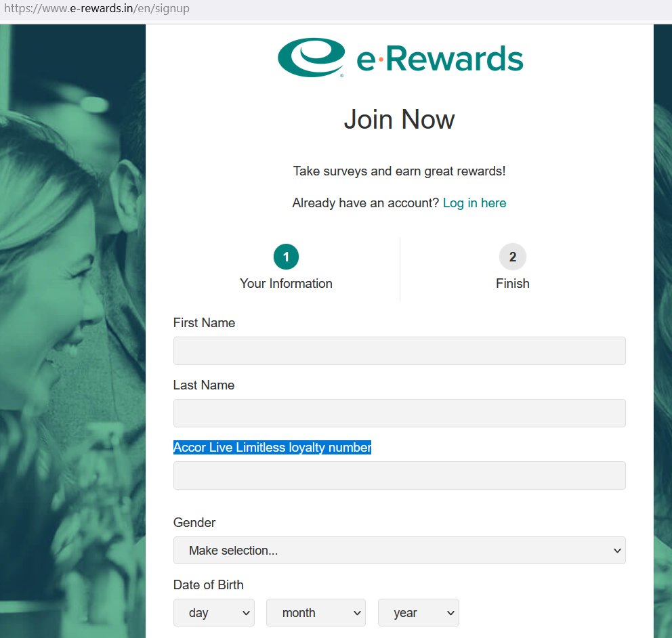Follow the Log in here link

click(474, 203)
